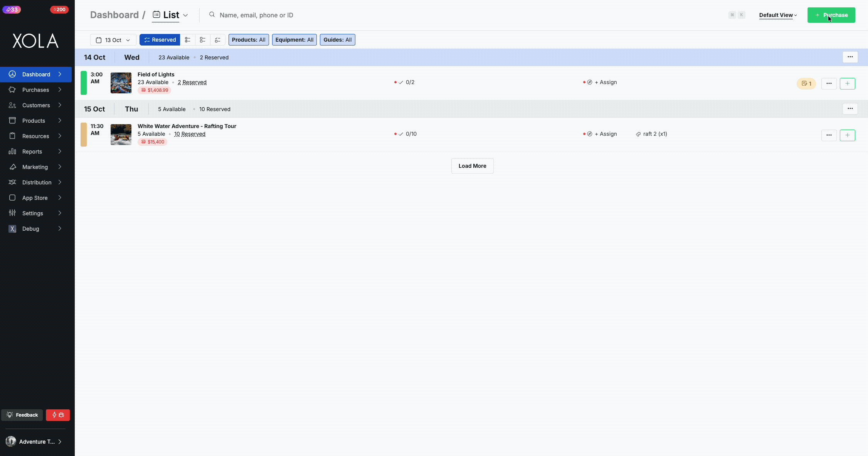The height and width of the screenshot is (456, 868).
Task: Open the Products: All filter
Action: pos(249,40)
